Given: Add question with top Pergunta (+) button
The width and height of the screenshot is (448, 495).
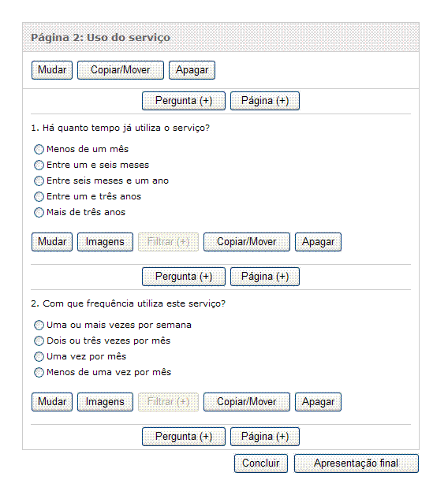Looking at the screenshot, I should (x=184, y=101).
